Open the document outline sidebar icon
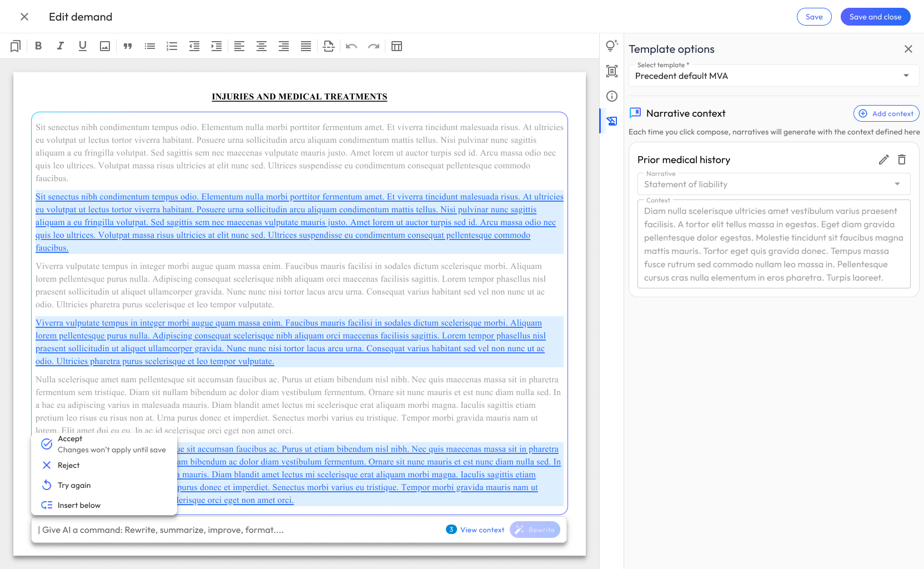The image size is (924, 569). click(612, 71)
